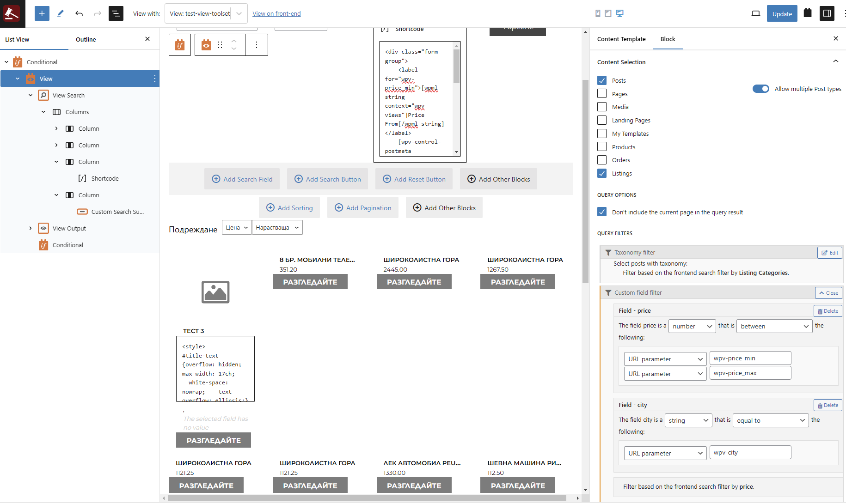Image resolution: width=846 pixels, height=504 pixels.
Task: Switch to phone preview device icon
Action: (x=598, y=13)
